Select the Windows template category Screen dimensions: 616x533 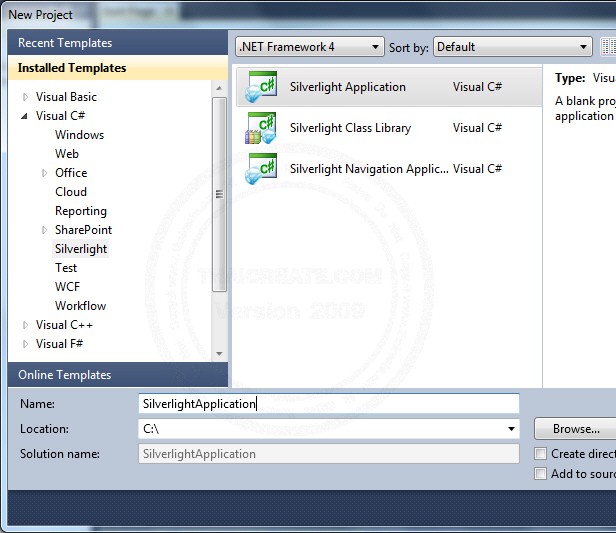pyautogui.click(x=79, y=135)
